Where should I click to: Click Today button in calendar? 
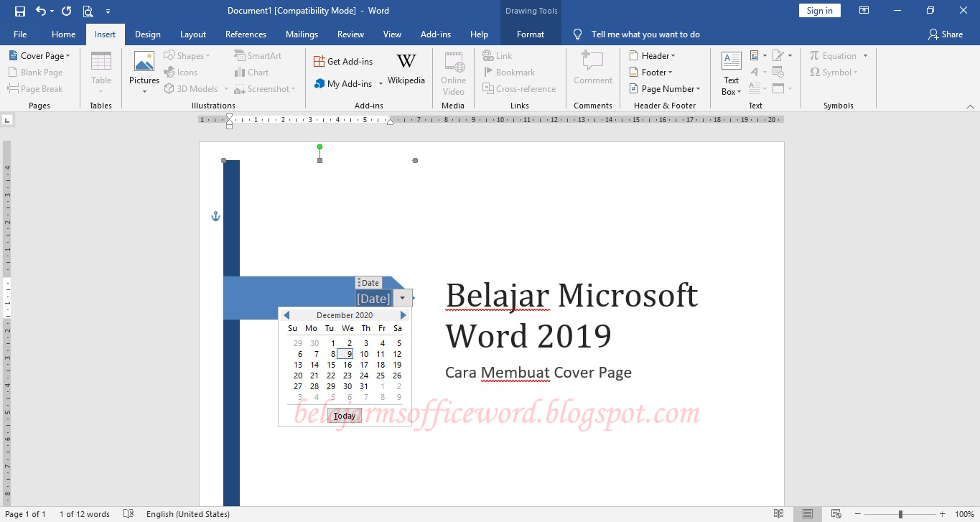click(x=345, y=416)
